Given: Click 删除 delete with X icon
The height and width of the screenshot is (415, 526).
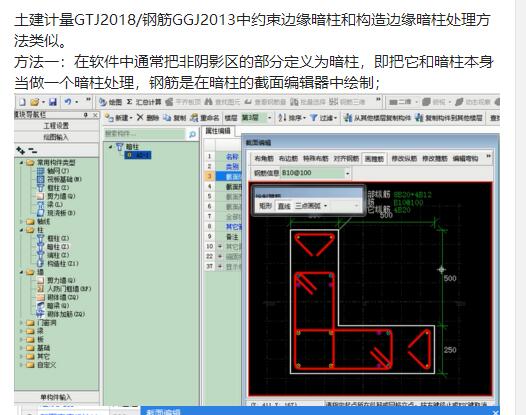Looking at the screenshot, I should pos(148,118).
